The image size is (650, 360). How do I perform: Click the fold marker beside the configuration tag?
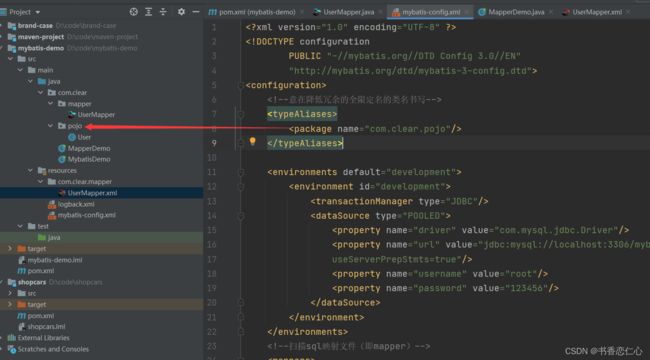(x=240, y=85)
